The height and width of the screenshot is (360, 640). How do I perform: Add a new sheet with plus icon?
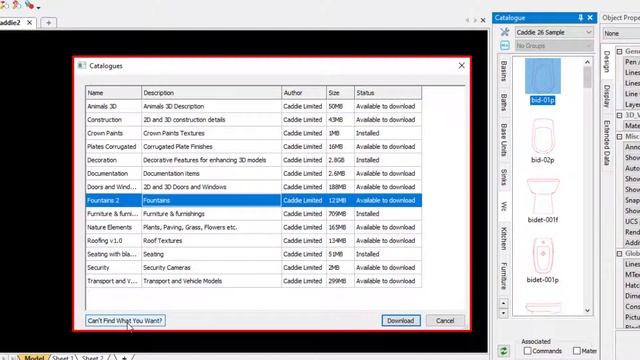[124, 358]
